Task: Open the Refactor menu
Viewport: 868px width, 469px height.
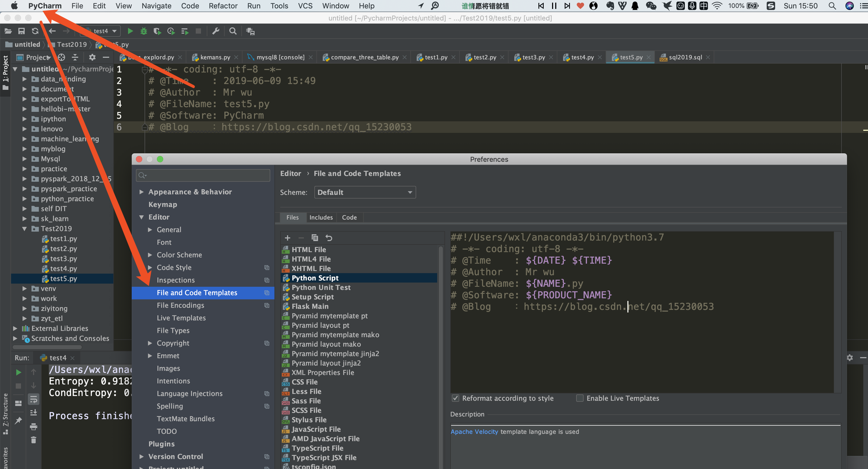Action: click(223, 6)
